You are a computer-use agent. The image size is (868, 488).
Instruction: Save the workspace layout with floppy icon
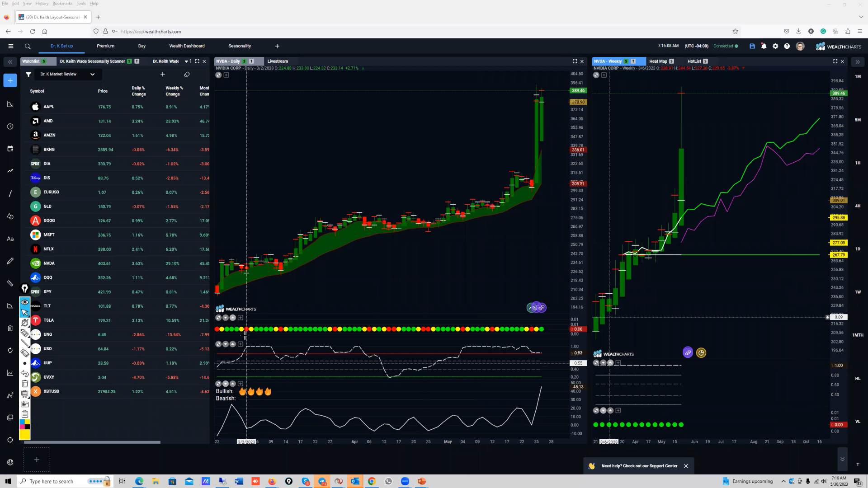coord(752,46)
